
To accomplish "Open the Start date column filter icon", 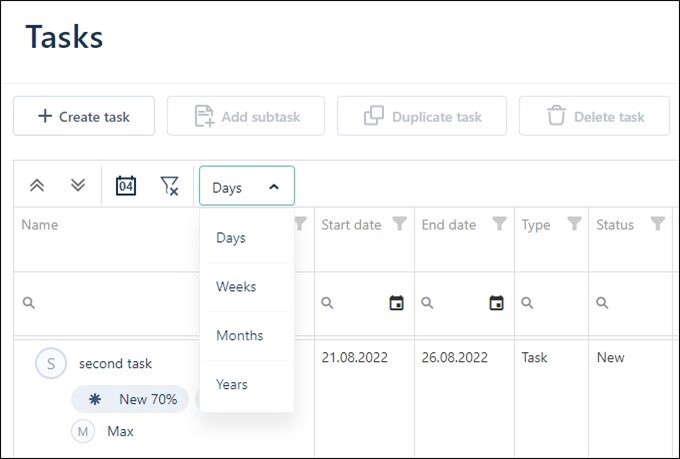I will (399, 224).
